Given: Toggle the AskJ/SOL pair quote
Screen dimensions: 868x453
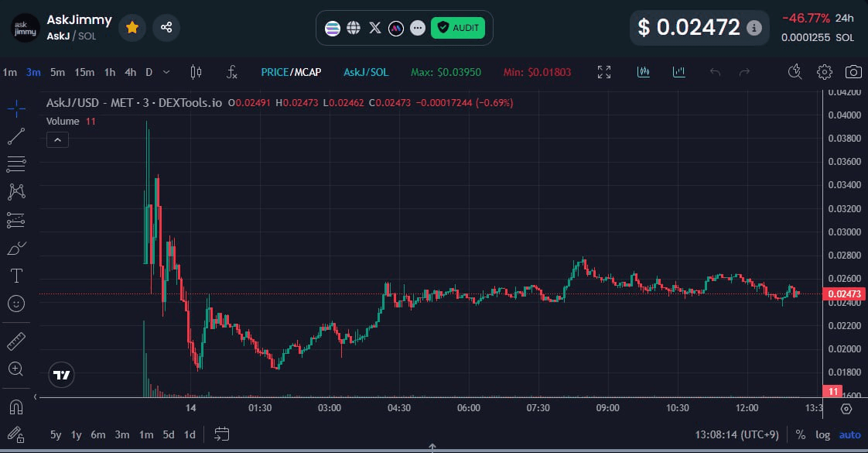Looking at the screenshot, I should coord(366,73).
